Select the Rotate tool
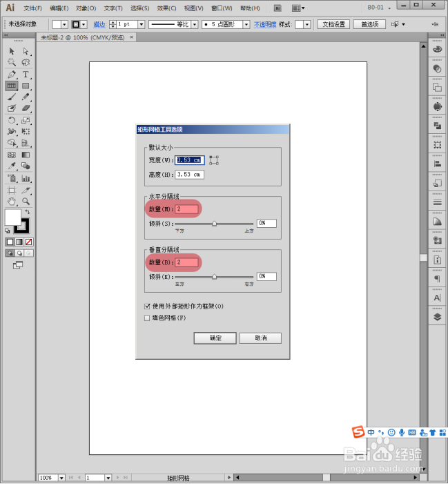 pyautogui.click(x=12, y=120)
